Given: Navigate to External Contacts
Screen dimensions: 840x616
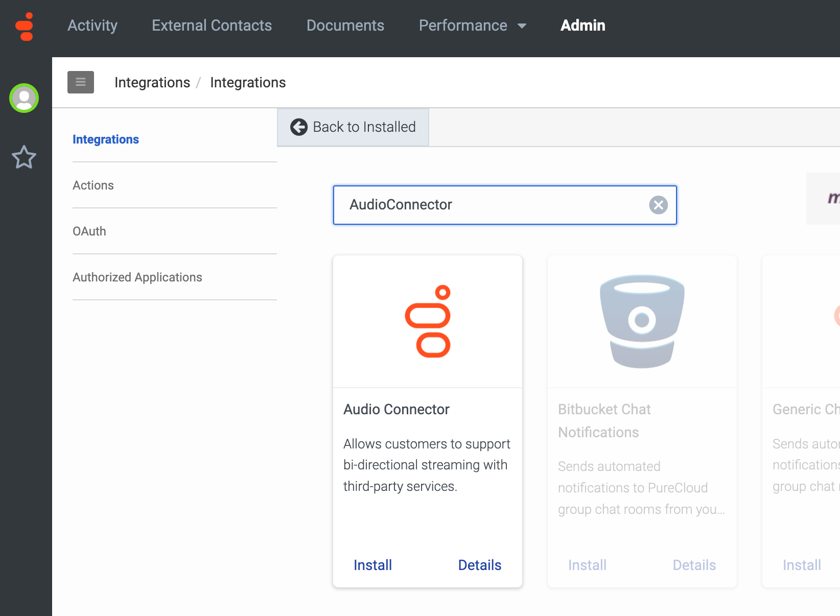Looking at the screenshot, I should click(x=211, y=26).
